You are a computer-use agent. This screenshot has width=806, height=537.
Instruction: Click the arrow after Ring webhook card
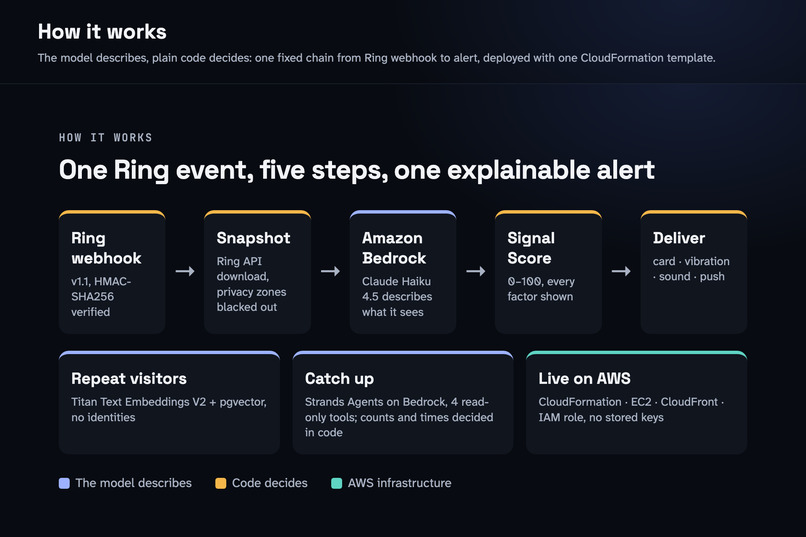(185, 271)
